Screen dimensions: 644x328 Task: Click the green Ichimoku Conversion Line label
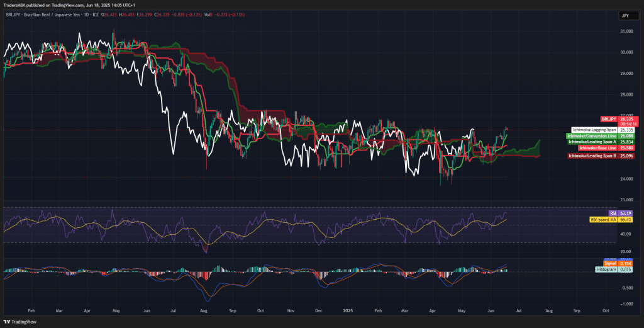(591, 136)
